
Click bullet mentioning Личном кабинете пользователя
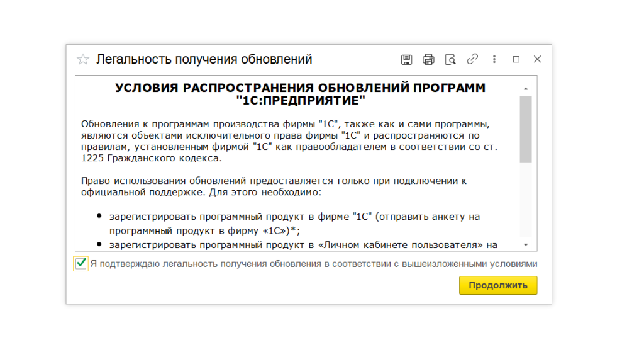coord(303,245)
